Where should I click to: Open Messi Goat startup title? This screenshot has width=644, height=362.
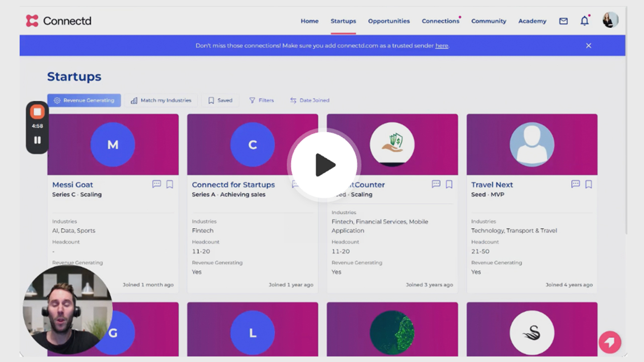(72, 185)
